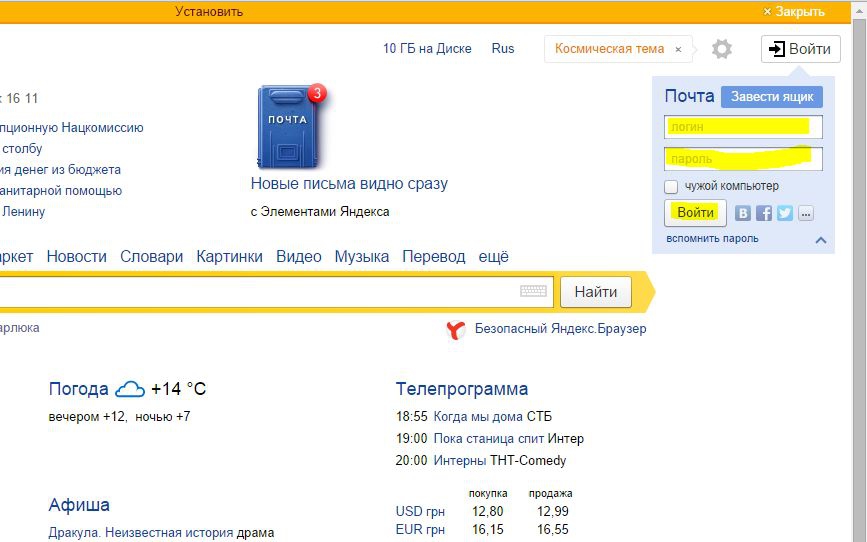
Task: Click the Найти search button
Action: [x=596, y=292]
